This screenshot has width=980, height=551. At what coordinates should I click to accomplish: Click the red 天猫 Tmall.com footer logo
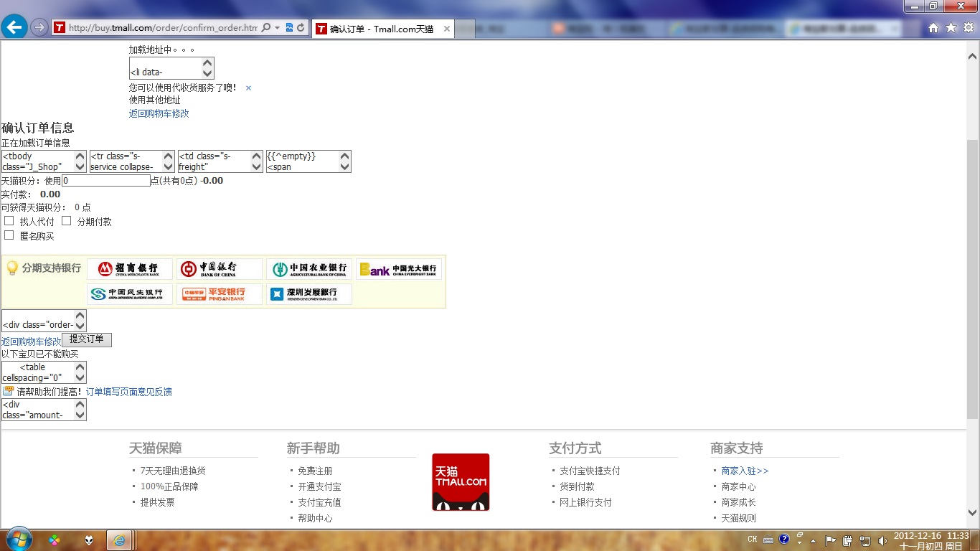(461, 482)
